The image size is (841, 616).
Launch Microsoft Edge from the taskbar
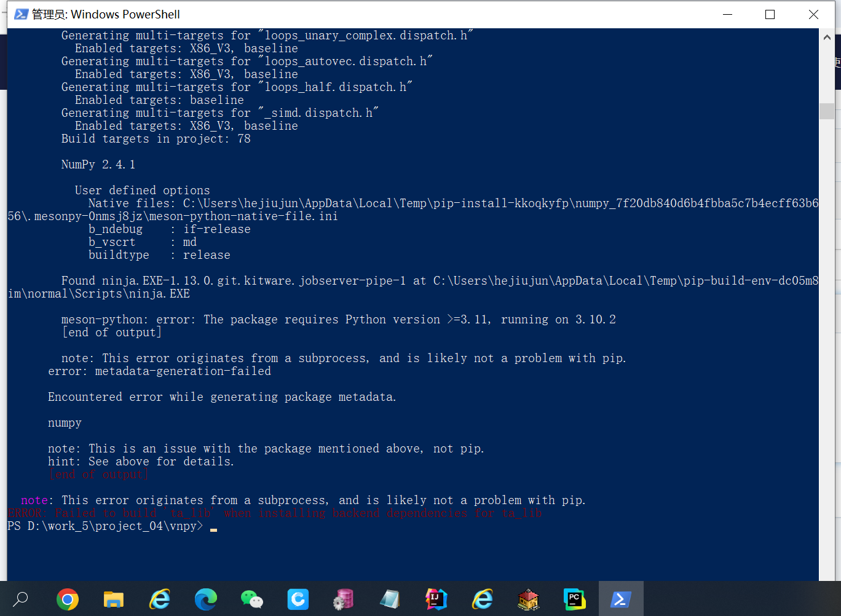pyautogui.click(x=206, y=599)
